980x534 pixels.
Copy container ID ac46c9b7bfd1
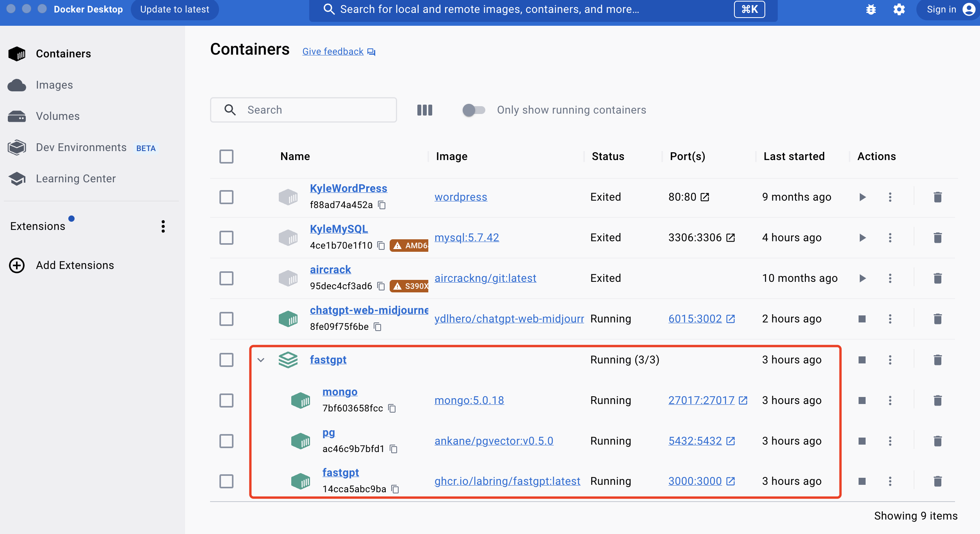coord(394,449)
